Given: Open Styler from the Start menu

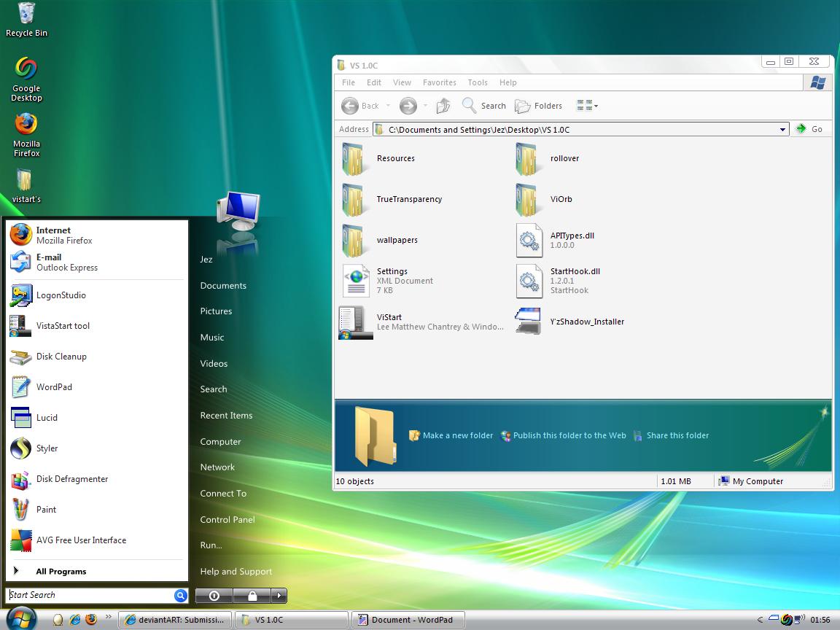Looking at the screenshot, I should pos(47,448).
